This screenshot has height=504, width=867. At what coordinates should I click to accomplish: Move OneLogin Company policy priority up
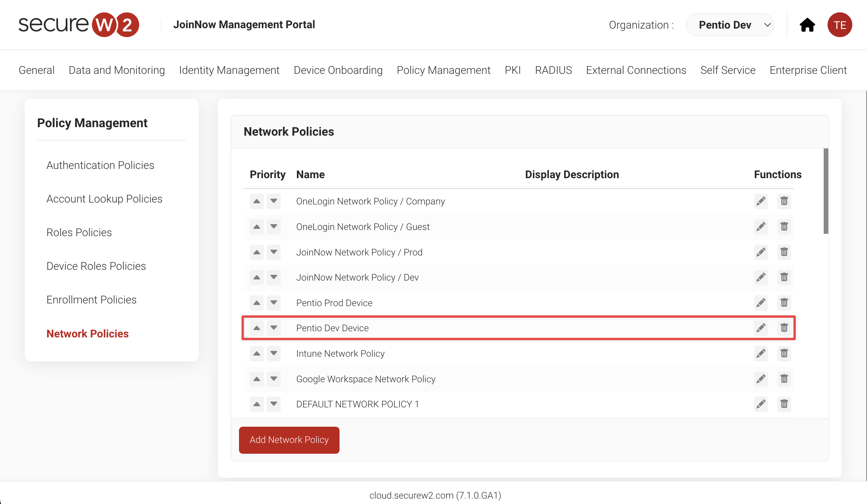pos(257,201)
